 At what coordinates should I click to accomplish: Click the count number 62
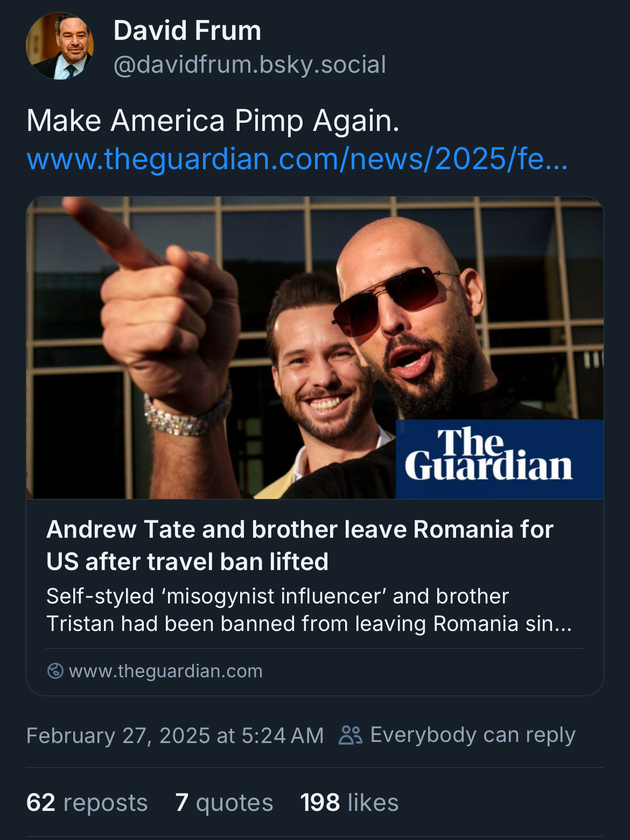tap(41, 802)
